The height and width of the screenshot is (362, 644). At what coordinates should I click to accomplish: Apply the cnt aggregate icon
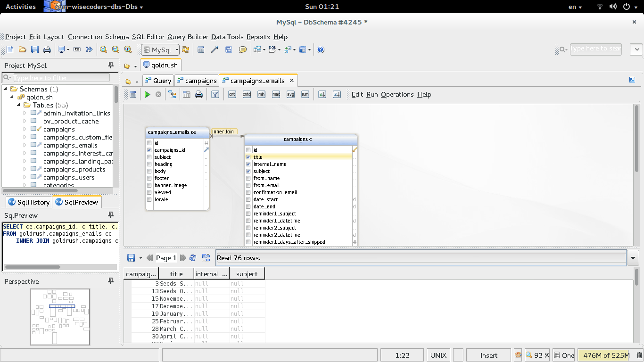coord(232,94)
